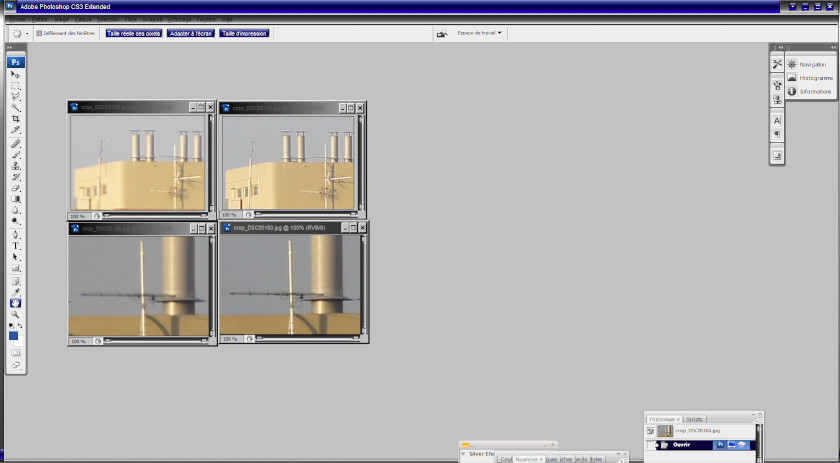This screenshot has width=840, height=463.
Task: Enable Défilement des fenêtres checkbox
Action: [39, 33]
